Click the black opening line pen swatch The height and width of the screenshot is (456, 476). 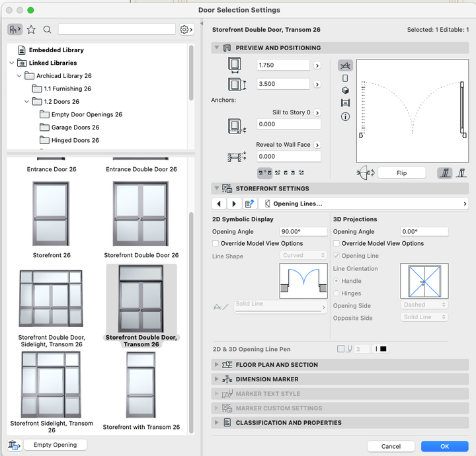coord(383,349)
